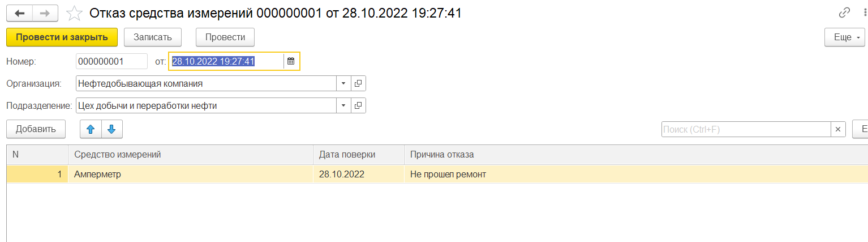
Task: Click the Номер input field
Action: pos(111,61)
